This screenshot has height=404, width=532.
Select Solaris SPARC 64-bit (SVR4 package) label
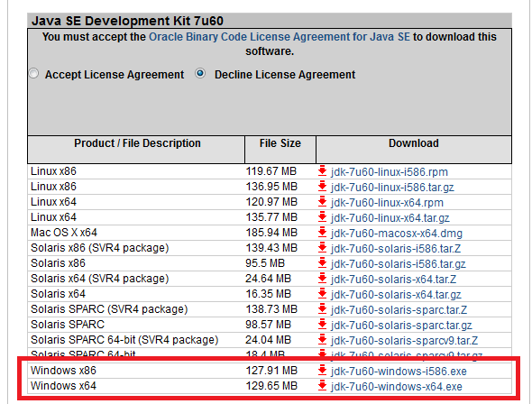click(x=124, y=340)
